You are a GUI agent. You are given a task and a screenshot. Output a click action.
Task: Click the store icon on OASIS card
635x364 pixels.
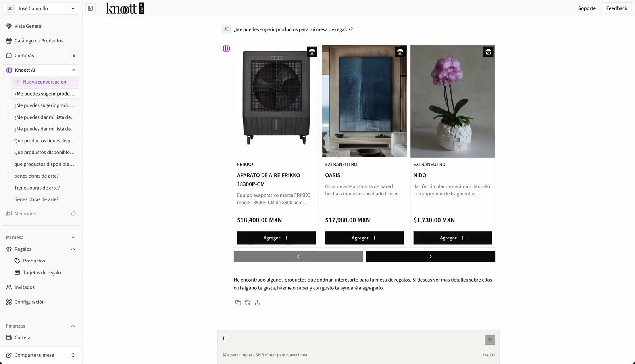click(x=400, y=52)
